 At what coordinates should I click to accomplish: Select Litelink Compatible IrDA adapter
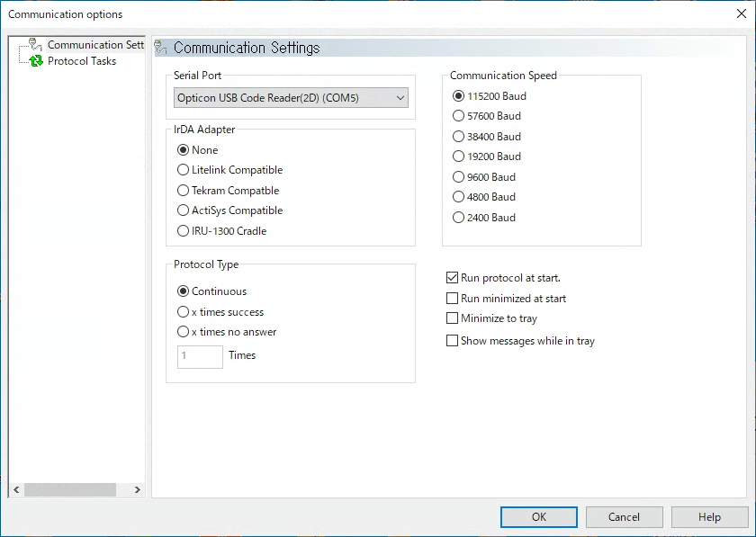coord(229,170)
